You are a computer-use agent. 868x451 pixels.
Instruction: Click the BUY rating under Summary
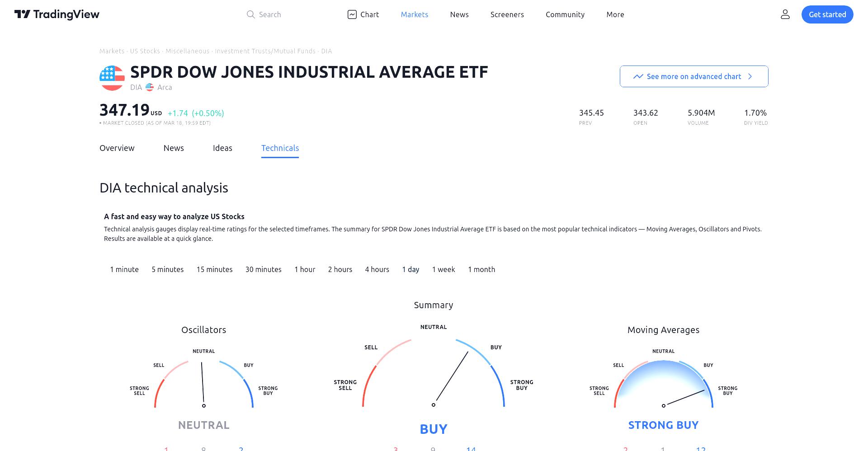[x=434, y=429]
